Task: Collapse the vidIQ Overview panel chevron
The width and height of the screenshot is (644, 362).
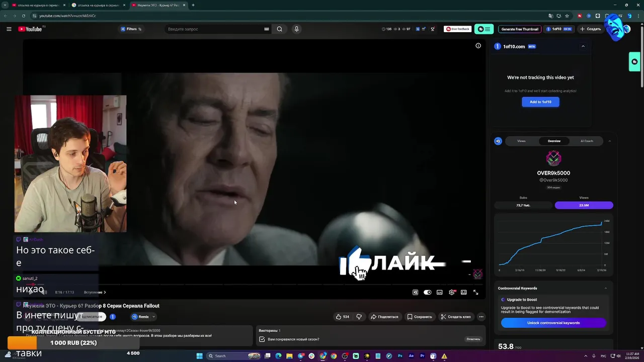Action: coord(610,141)
